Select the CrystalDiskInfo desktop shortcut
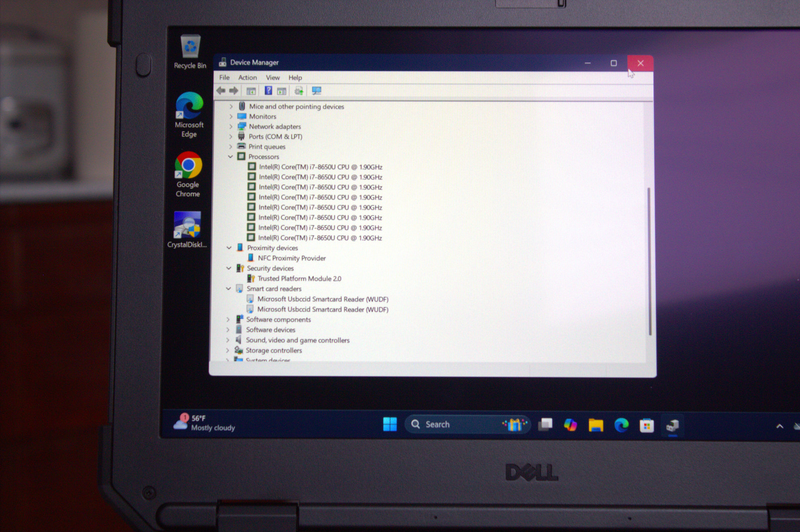 tap(187, 230)
